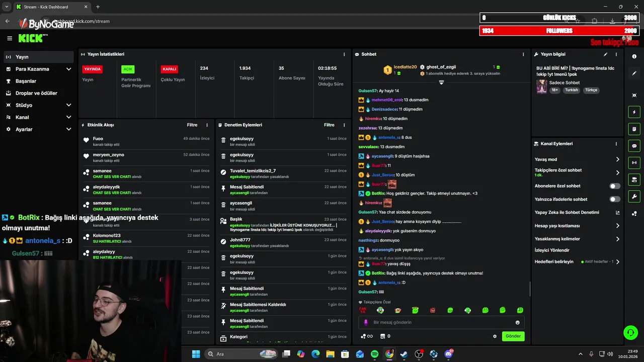Click the info icon in right rail
644x362 pixels.
click(634, 56)
